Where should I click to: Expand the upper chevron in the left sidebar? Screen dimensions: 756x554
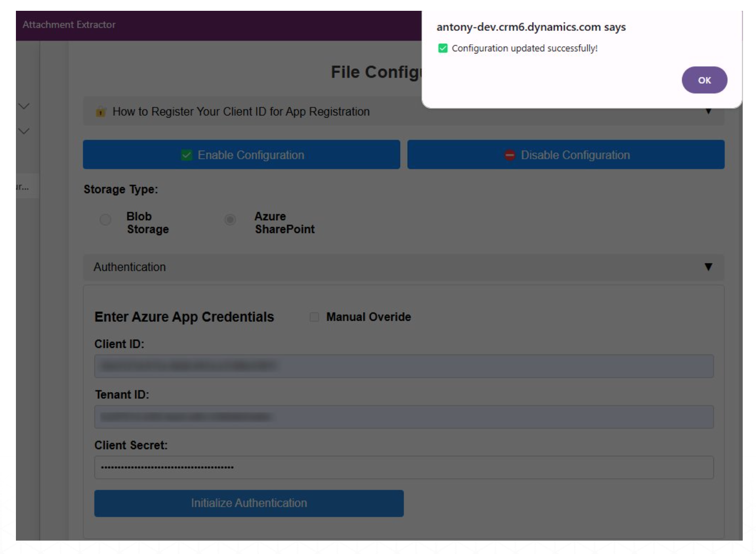(24, 106)
